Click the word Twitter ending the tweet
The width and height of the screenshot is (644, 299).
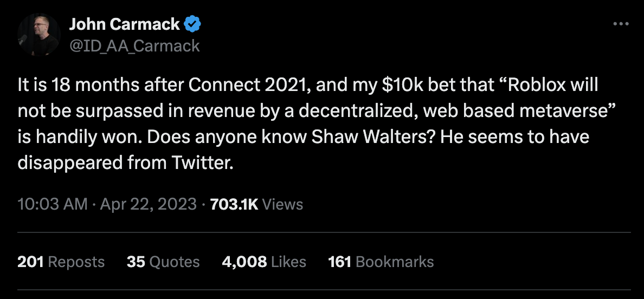click(x=202, y=163)
